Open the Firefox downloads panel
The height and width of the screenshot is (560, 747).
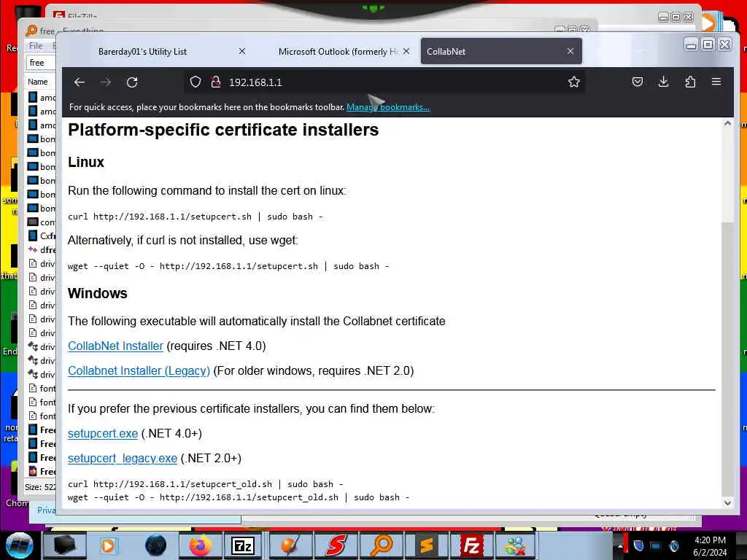click(x=663, y=82)
